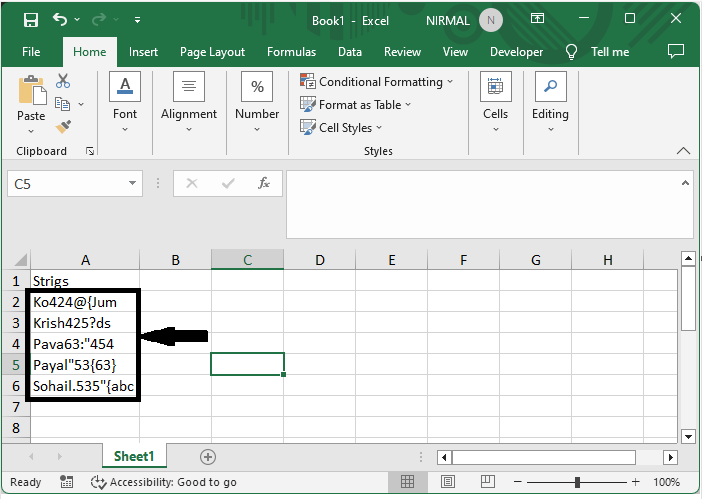Viewport: 702px width, 499px height.
Task: Open the Number group button
Action: pos(257,102)
